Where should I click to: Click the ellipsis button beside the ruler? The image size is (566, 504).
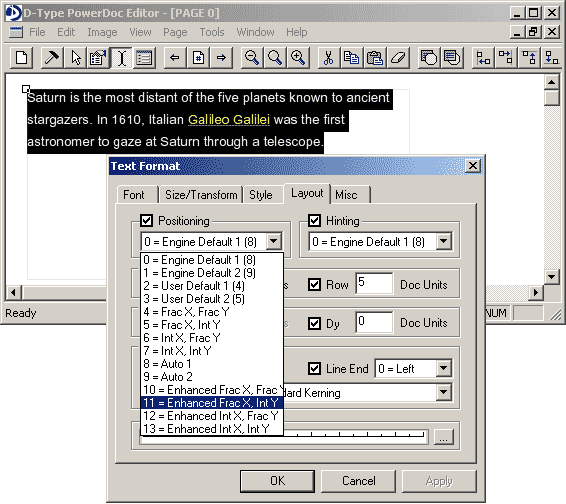[x=443, y=437]
